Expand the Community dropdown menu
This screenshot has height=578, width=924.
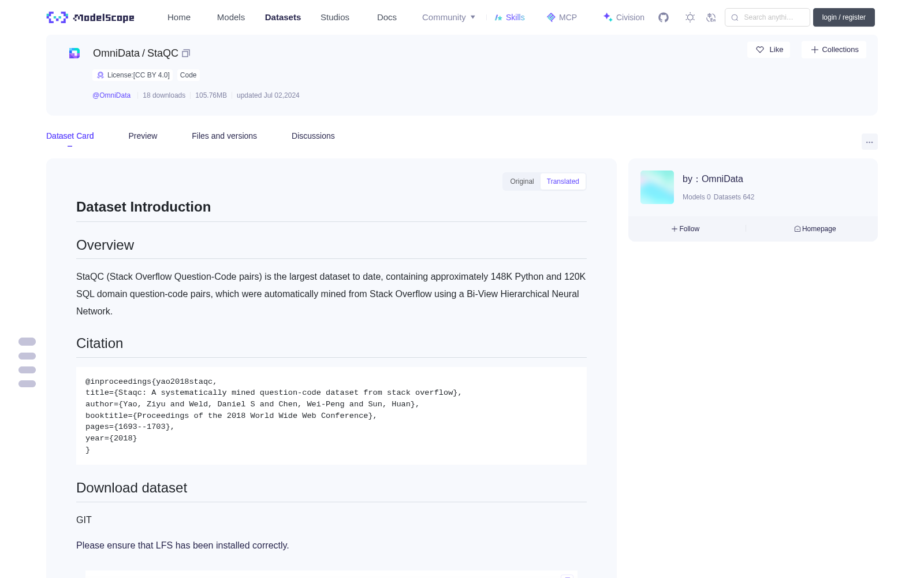click(x=449, y=17)
